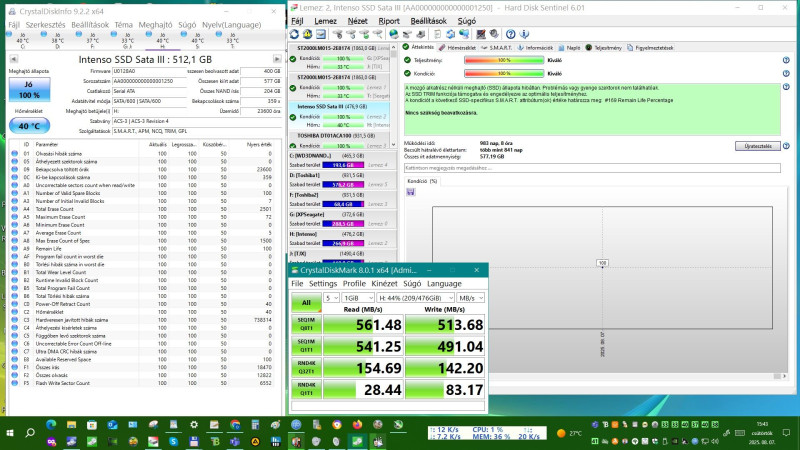The height and width of the screenshot is (450, 800).
Task: Open Riport menu in Hard Disk Sentinel
Action: click(x=389, y=21)
